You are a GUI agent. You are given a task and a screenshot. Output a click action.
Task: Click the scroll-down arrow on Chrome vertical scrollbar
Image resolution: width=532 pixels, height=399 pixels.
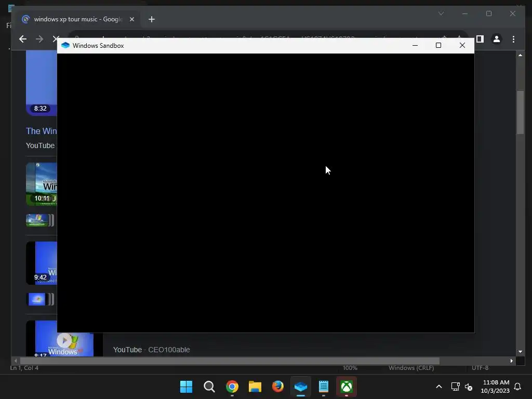click(520, 352)
